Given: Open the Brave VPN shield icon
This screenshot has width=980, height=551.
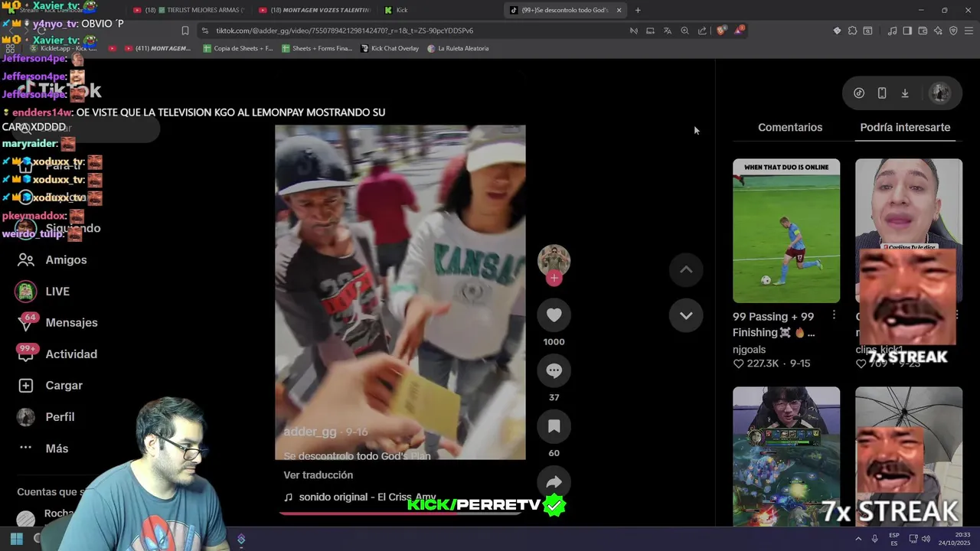Looking at the screenshot, I should click(953, 31).
